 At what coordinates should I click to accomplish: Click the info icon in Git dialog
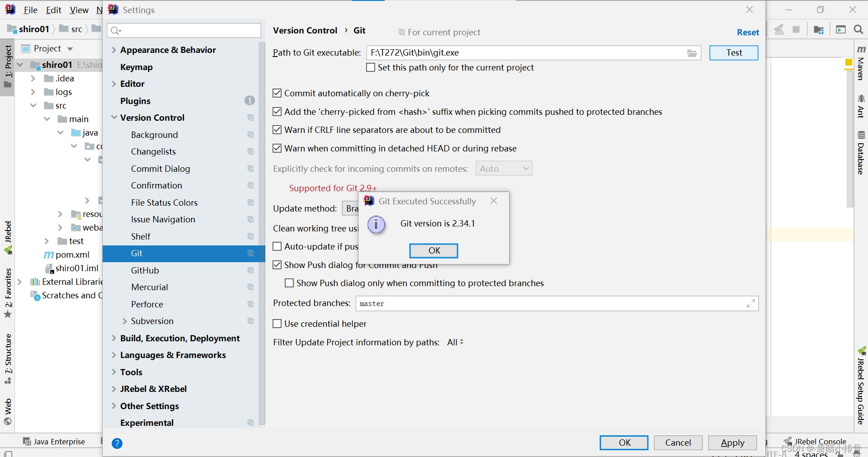pyautogui.click(x=376, y=224)
